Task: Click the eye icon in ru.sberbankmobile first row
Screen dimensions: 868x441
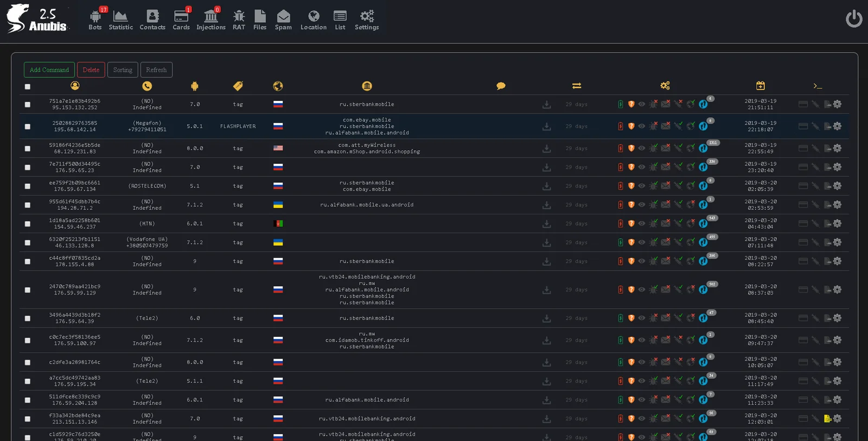Action: (x=642, y=104)
